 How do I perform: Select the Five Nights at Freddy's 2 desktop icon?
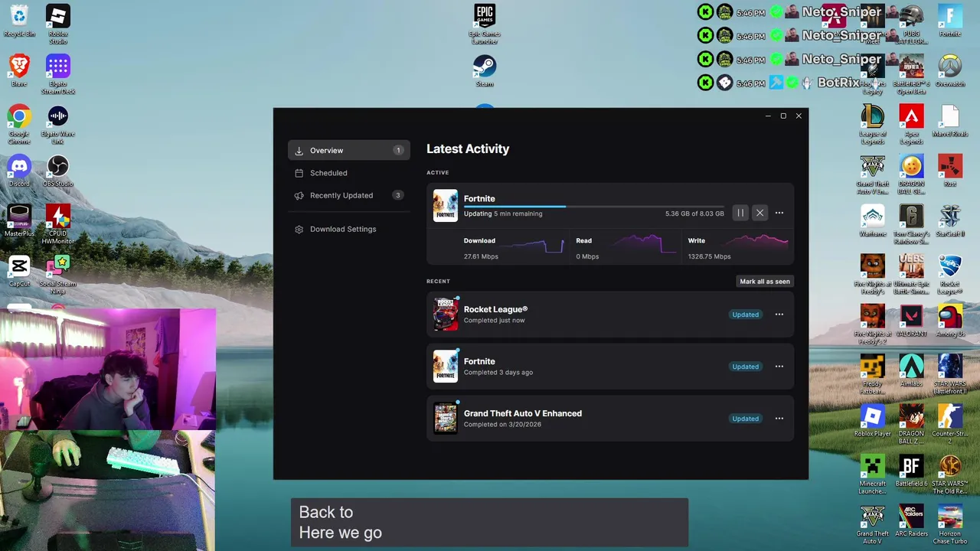872,324
